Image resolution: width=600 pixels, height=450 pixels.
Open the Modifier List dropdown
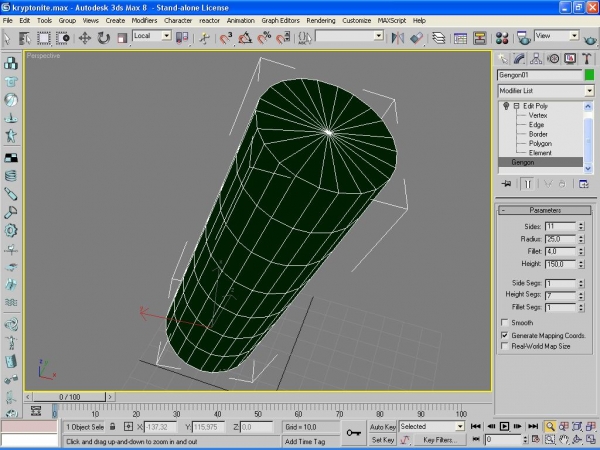589,91
